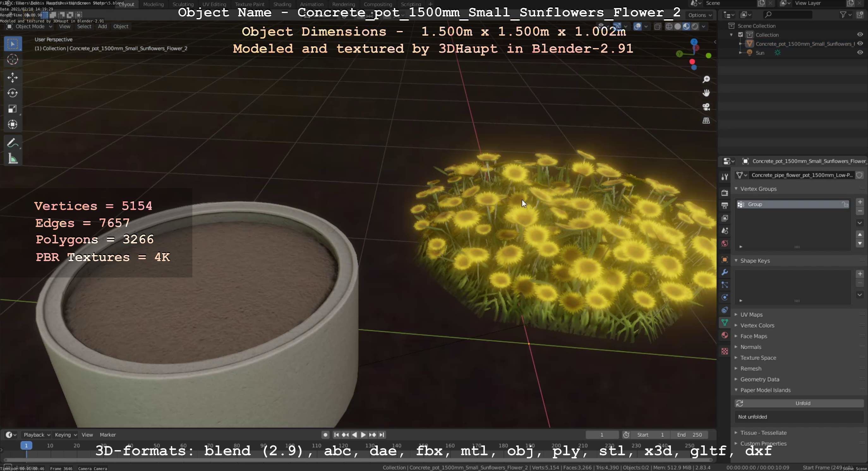Screen dimensions: 868x471
Task: Click the pan view hand icon
Action: click(706, 93)
